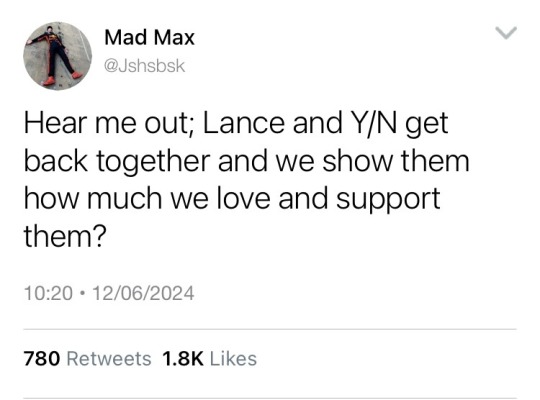Click the final word 'them?' in tweet
Viewport: 540px width, 400px height.
click(x=65, y=237)
